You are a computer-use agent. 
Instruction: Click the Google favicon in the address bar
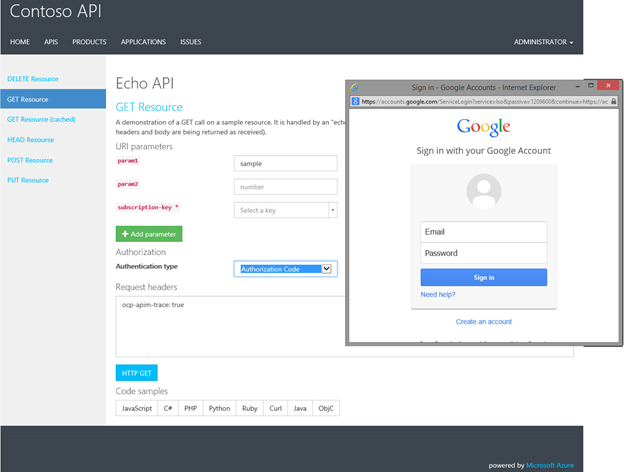[x=355, y=101]
